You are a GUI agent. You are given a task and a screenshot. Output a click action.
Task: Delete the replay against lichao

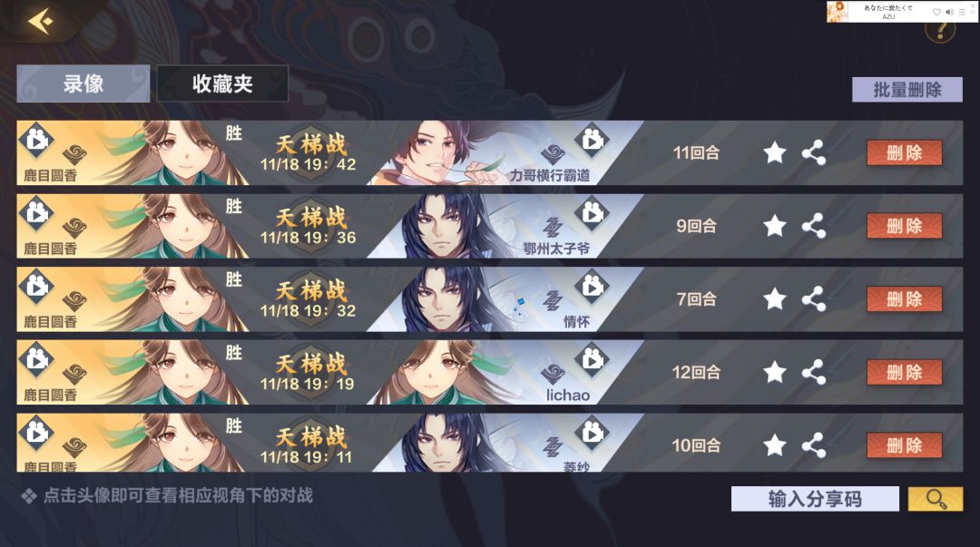click(905, 372)
